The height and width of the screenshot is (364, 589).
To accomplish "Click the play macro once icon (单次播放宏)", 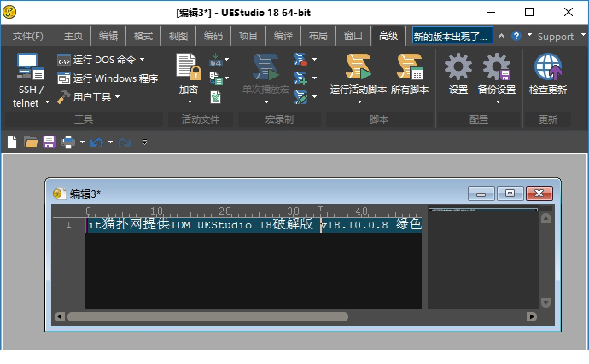I will point(266,66).
